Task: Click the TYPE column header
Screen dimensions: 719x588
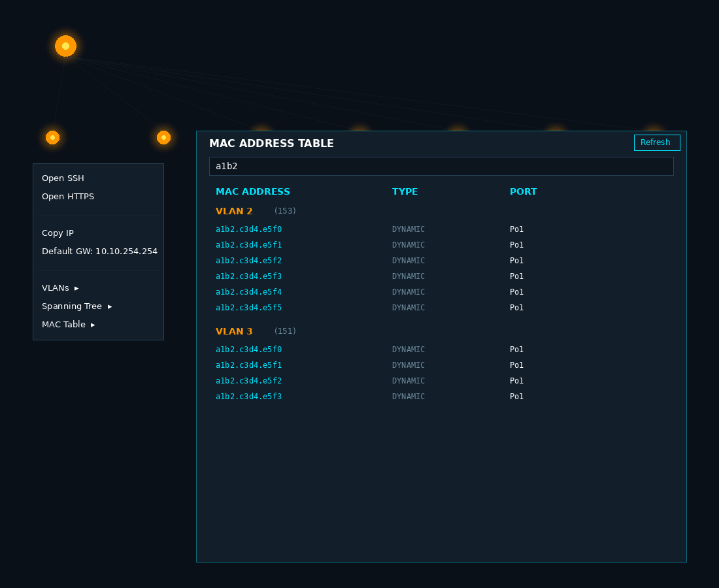Action: [405, 192]
